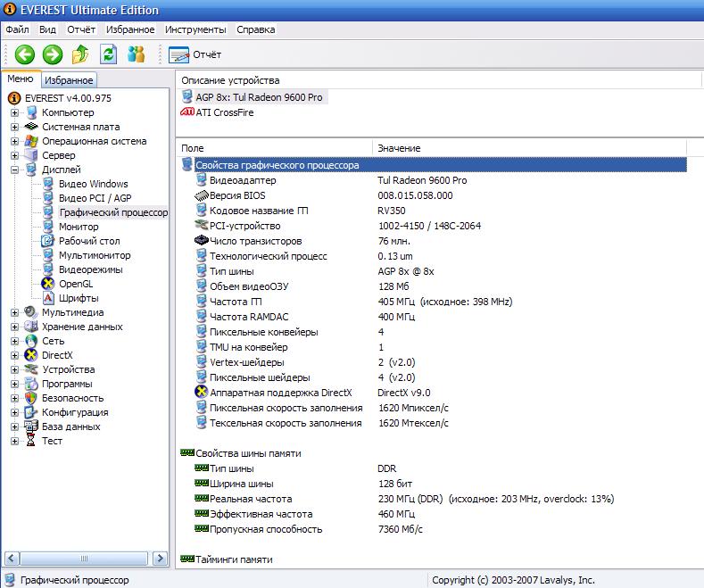Open the users icon in the toolbar
704x588 pixels.
click(x=136, y=54)
